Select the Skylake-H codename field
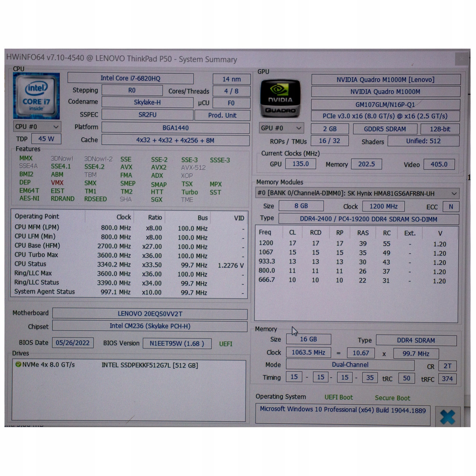This screenshot has width=476, height=476. [147, 102]
